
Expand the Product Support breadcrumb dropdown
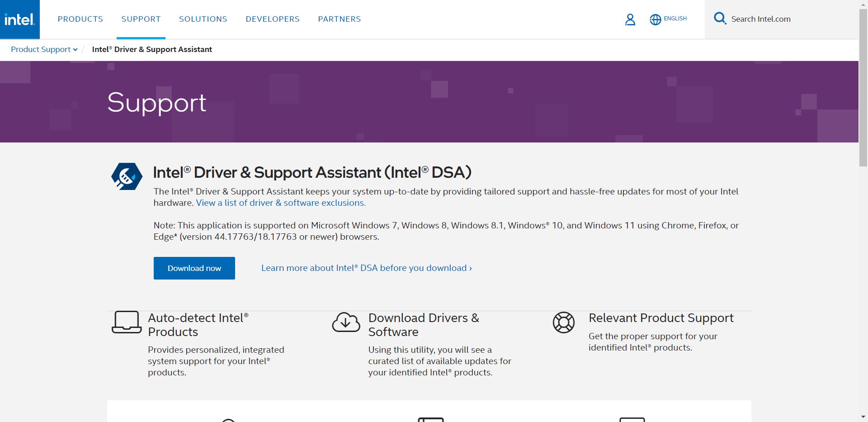tap(44, 49)
